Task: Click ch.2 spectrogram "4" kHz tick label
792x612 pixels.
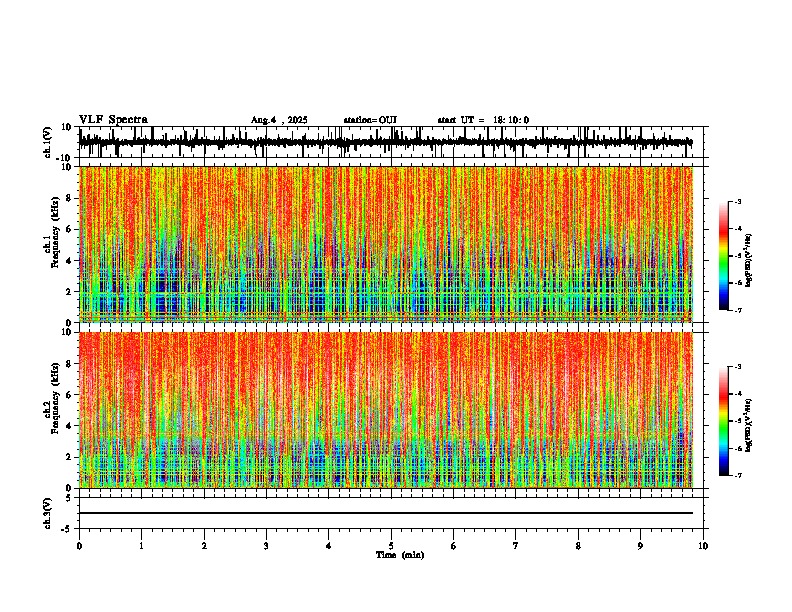Action: pos(69,426)
